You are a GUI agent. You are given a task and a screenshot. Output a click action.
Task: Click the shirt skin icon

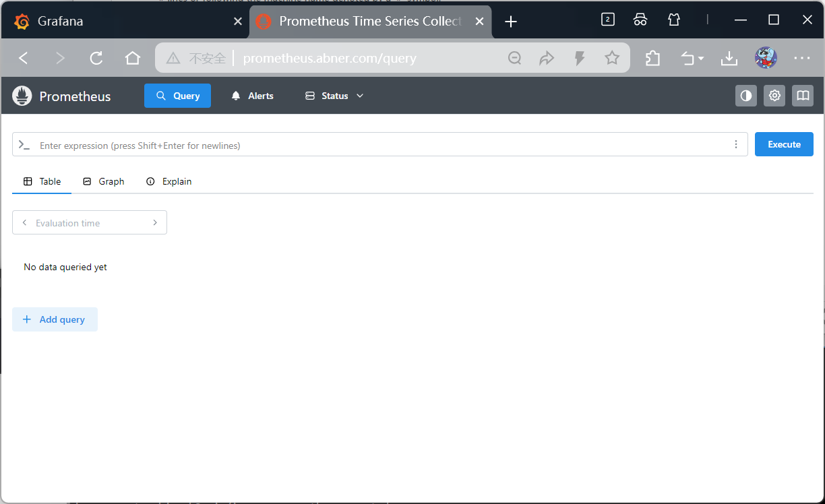[674, 20]
